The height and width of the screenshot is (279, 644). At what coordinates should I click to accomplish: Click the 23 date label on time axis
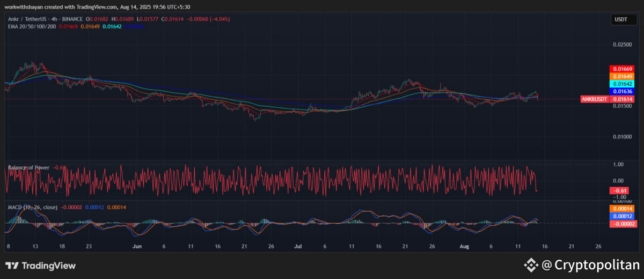pos(89,246)
